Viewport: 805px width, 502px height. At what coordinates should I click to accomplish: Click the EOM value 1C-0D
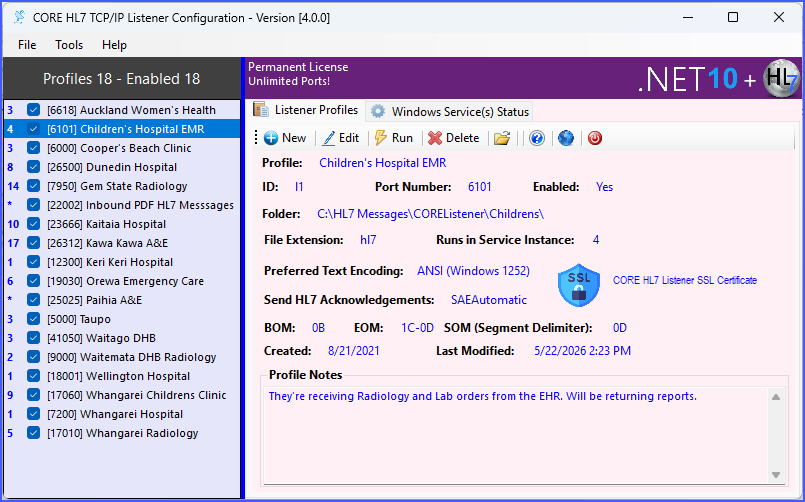(417, 328)
